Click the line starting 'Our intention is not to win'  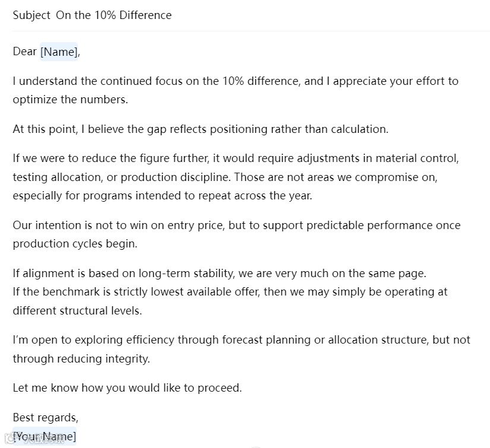[x=236, y=225]
